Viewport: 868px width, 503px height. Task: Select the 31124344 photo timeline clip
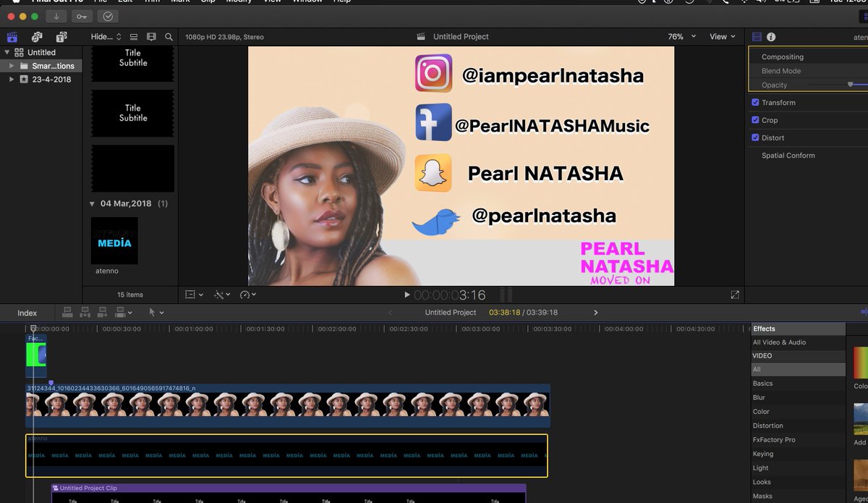[x=288, y=405]
